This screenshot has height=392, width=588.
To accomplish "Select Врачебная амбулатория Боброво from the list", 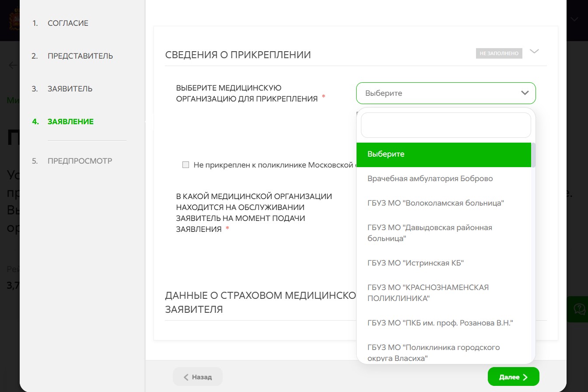I will click(x=430, y=178).
